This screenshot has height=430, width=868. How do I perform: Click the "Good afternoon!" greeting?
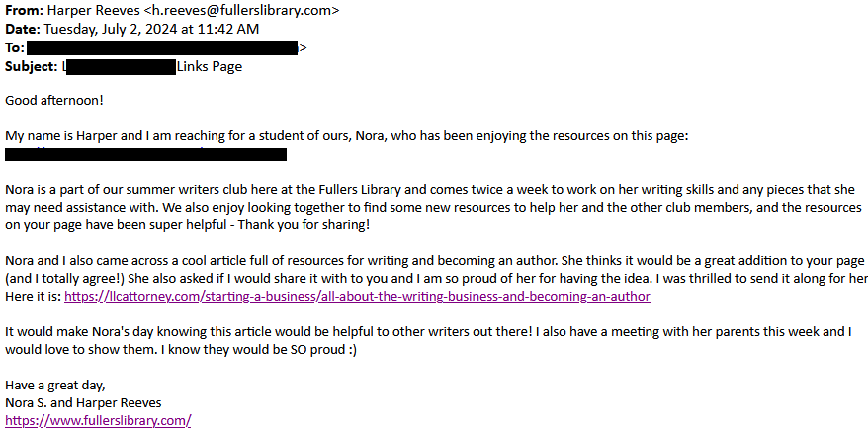click(x=54, y=100)
